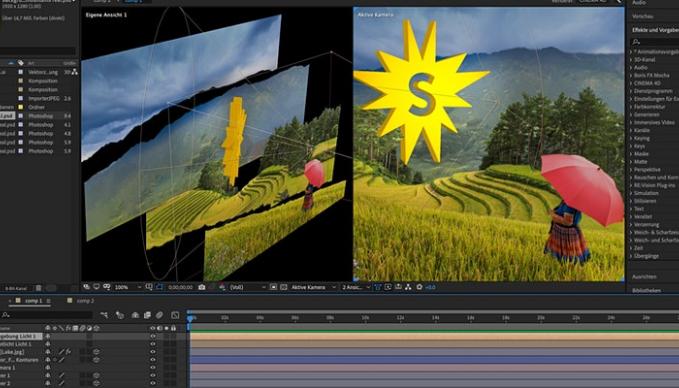Image resolution: width=679 pixels, height=388 pixels.
Task: Open the Aktive Kamera view dropdown
Action: pyautogui.click(x=314, y=287)
